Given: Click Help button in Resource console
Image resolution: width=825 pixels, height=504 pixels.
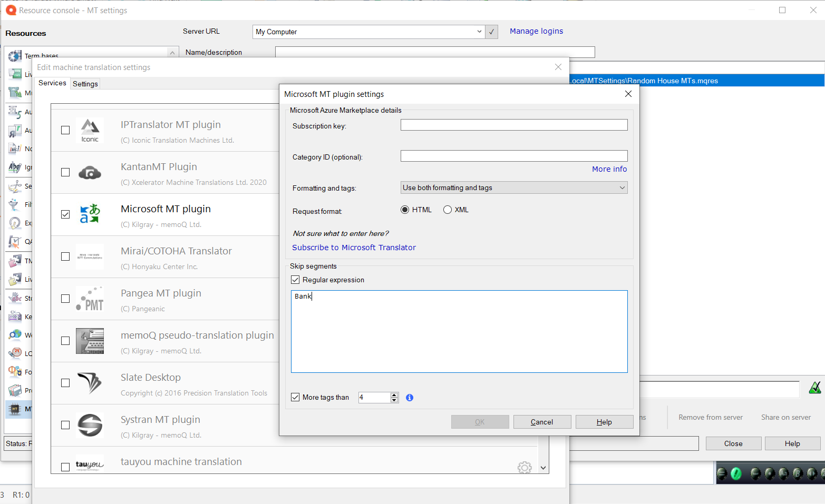Looking at the screenshot, I should point(792,443).
